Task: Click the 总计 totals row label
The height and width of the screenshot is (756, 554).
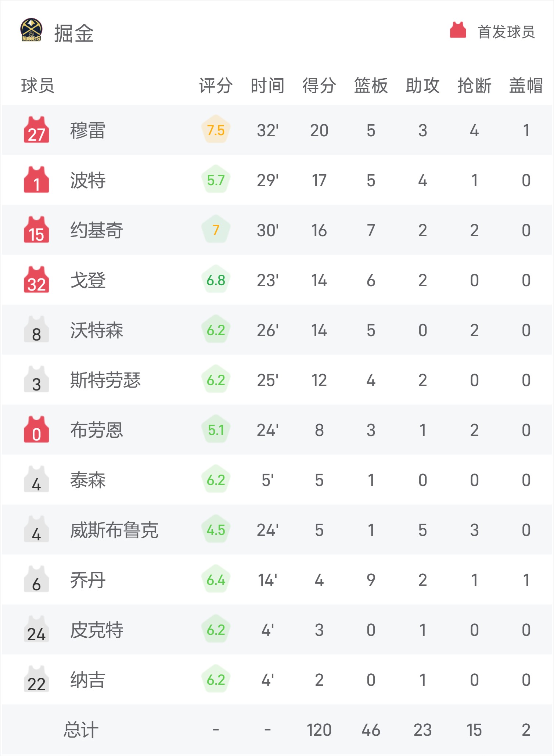Action: click(x=81, y=730)
